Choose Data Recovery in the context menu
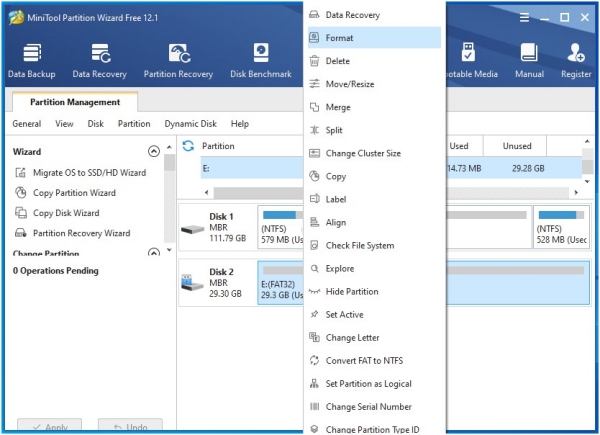Viewport: 600px width, 435px height. (374, 15)
